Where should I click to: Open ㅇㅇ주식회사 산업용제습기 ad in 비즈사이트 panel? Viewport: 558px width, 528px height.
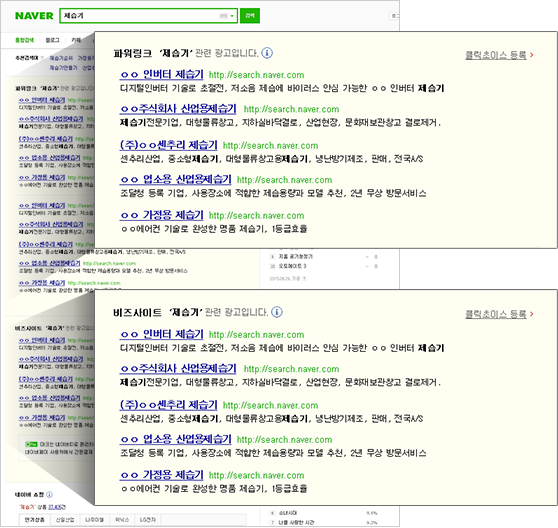point(178,368)
